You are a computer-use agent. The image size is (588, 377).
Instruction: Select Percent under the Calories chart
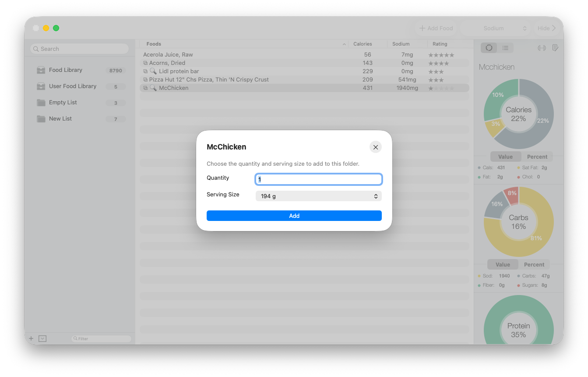point(537,157)
